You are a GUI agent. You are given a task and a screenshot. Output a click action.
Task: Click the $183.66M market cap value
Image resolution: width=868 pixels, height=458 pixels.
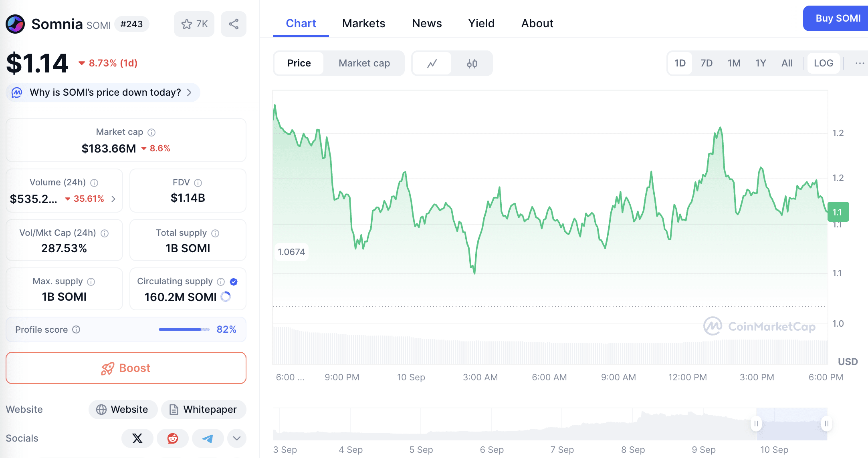[109, 149]
